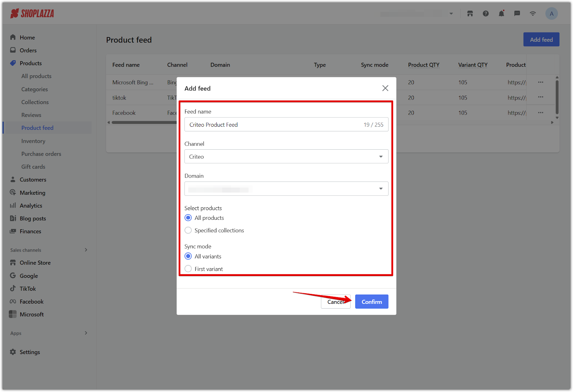Click the Marketing target icon
Screen dimensions: 573x392
[x=13, y=192]
